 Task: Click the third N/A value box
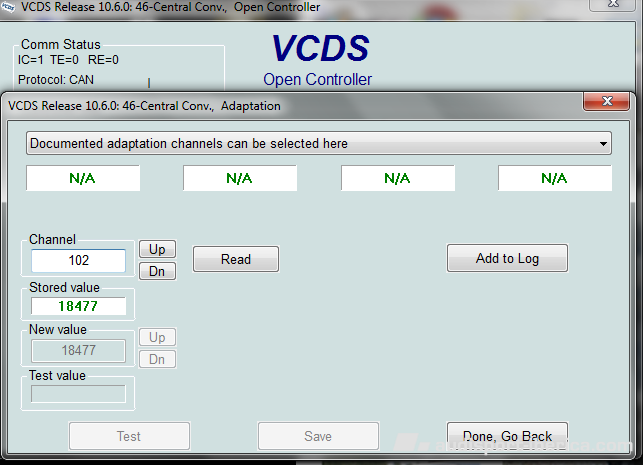398,178
